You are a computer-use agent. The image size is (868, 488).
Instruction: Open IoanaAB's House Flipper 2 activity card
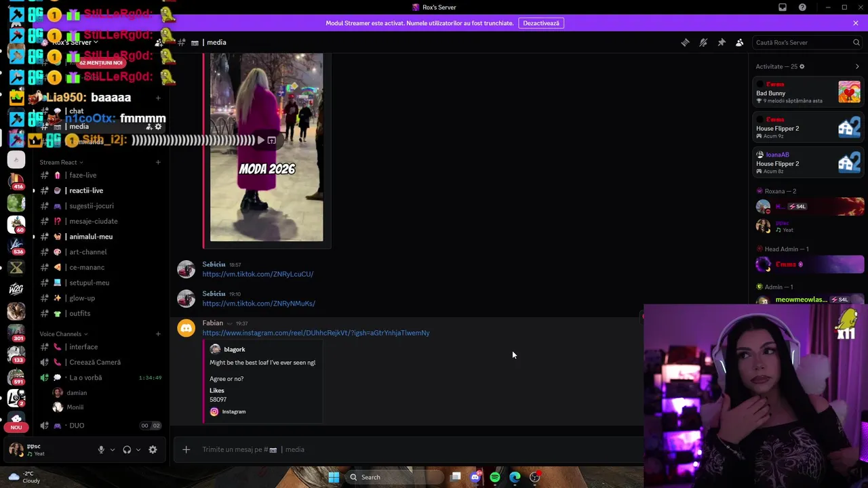click(x=808, y=163)
